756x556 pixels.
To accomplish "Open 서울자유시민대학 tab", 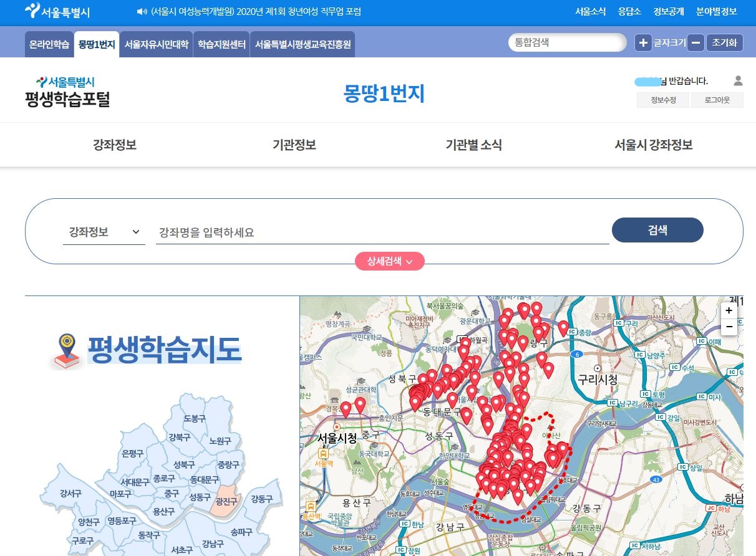I will point(156,45).
